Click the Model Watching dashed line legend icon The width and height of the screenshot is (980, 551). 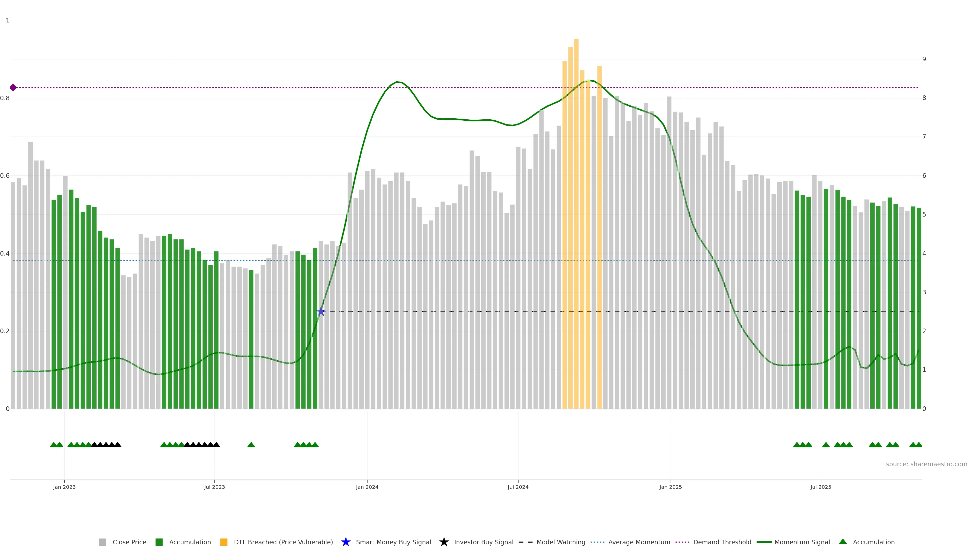click(525, 542)
